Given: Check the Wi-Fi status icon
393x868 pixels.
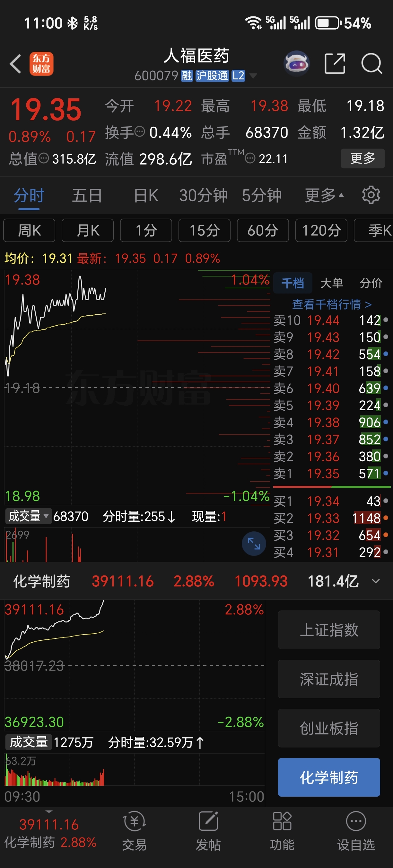Looking at the screenshot, I should point(253,23).
